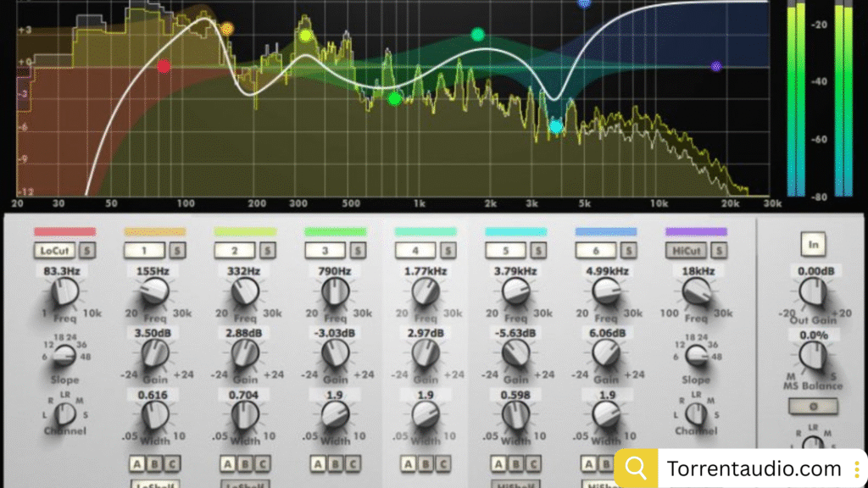Solo the HiCut band with S button

point(719,251)
